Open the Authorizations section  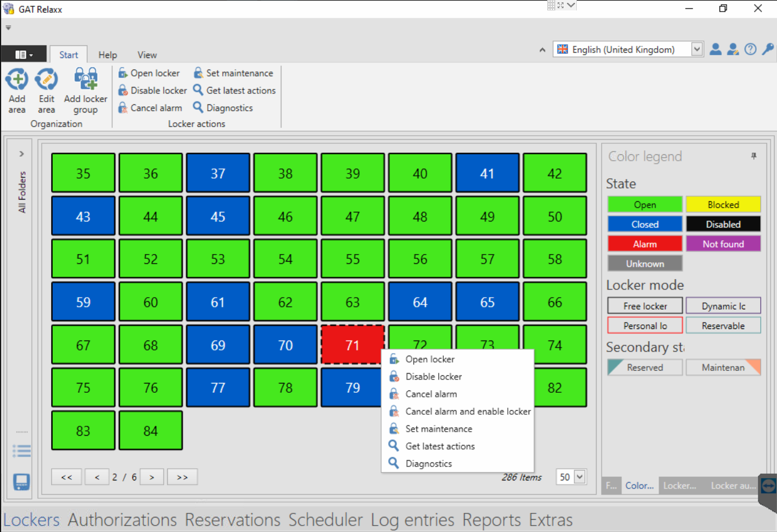(x=122, y=520)
